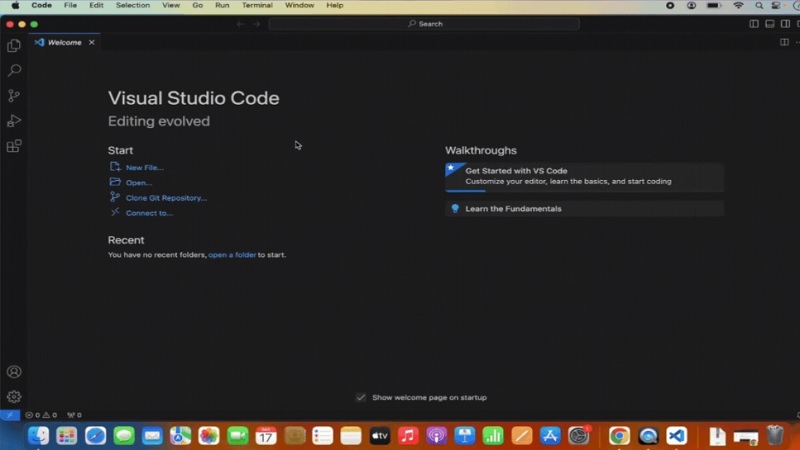Open Google Chrome from the Dock
Image resolution: width=800 pixels, height=450 pixels.
(619, 436)
